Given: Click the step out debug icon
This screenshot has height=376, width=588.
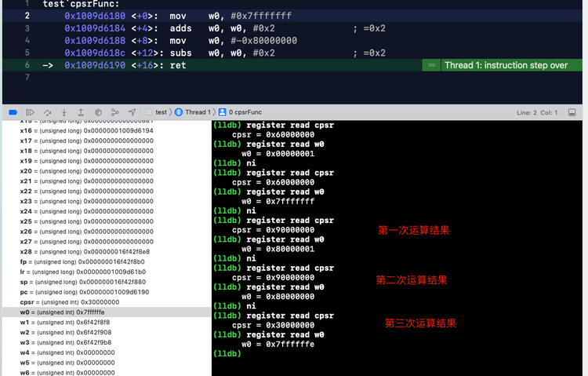Looking at the screenshot, I should (x=81, y=112).
